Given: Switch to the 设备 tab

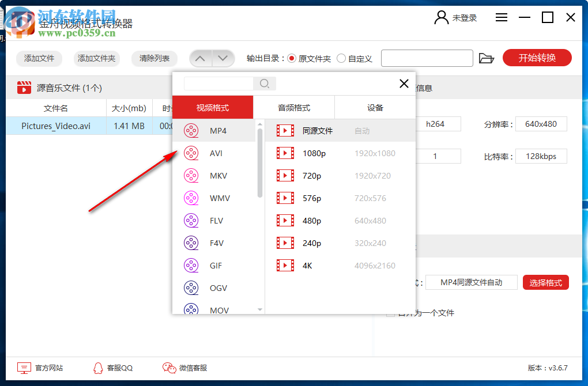Looking at the screenshot, I should 375,107.
